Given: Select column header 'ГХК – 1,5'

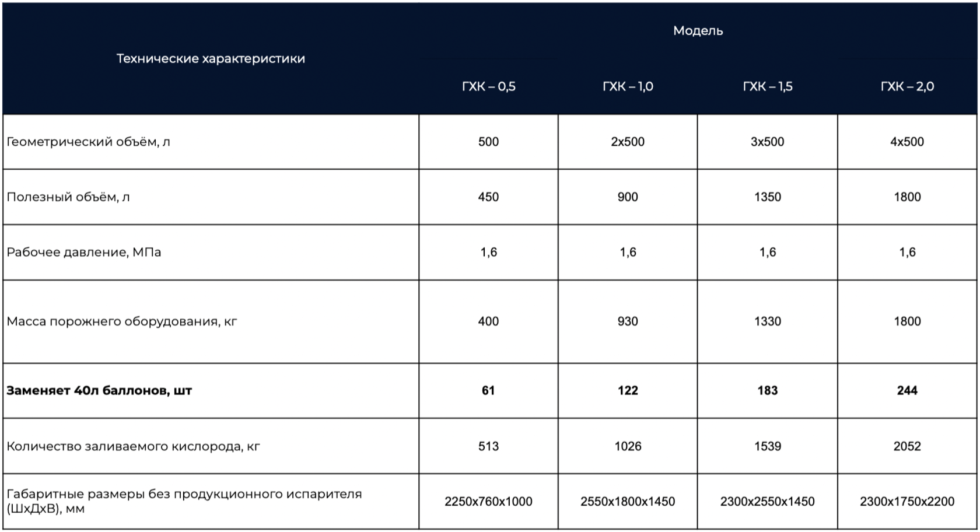Looking at the screenshot, I should click(x=768, y=86).
